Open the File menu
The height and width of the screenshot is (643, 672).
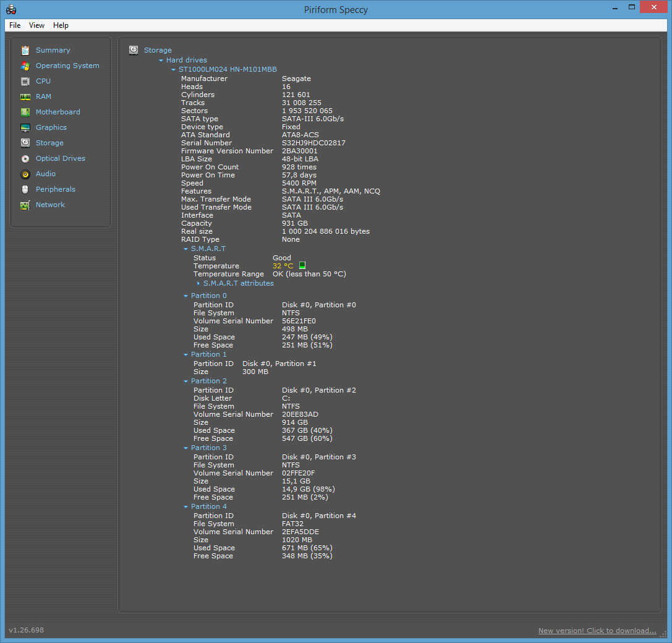15,25
